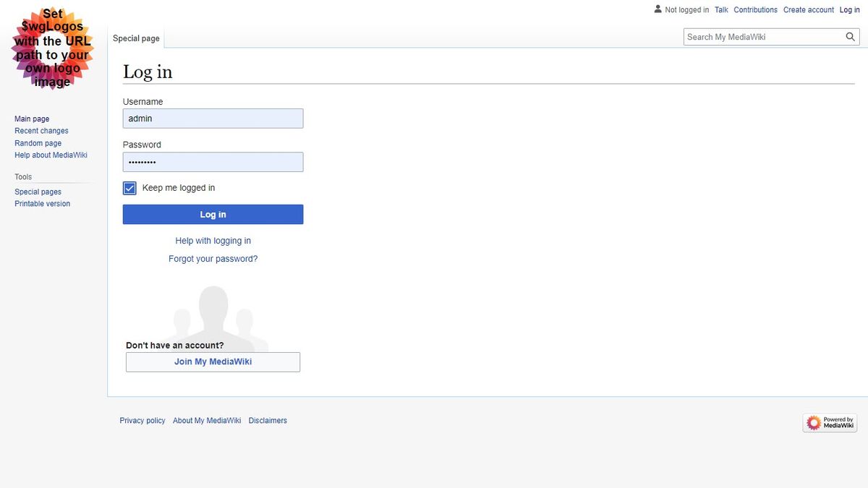Open the Talk menu item
This screenshot has width=868, height=488.
pos(720,9)
